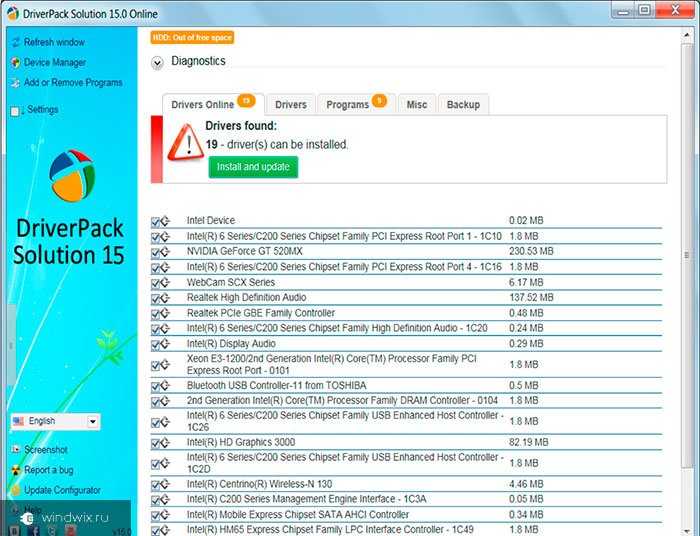Image resolution: width=700 pixels, height=536 pixels.
Task: Open the Programs tab
Action: point(356,105)
